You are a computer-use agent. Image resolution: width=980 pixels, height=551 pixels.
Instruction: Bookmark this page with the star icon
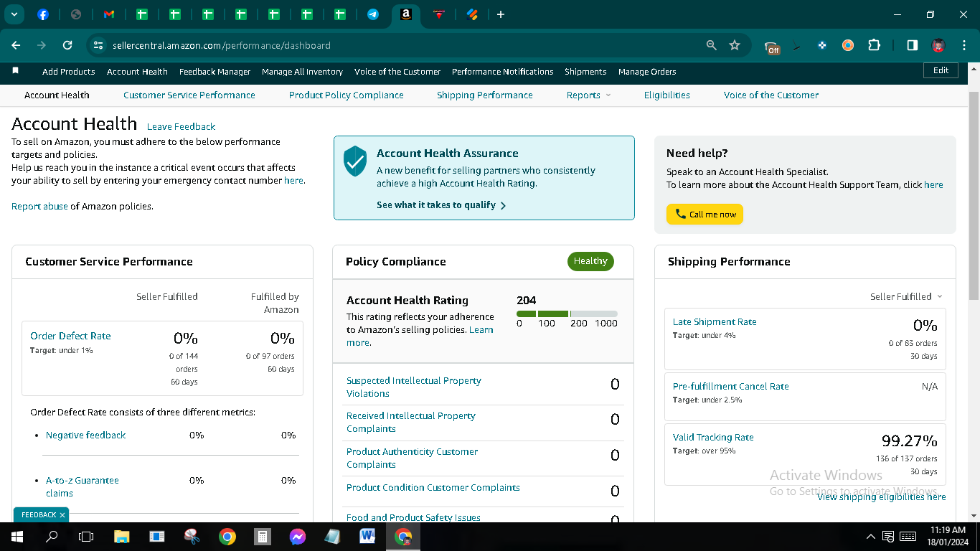pyautogui.click(x=735, y=45)
